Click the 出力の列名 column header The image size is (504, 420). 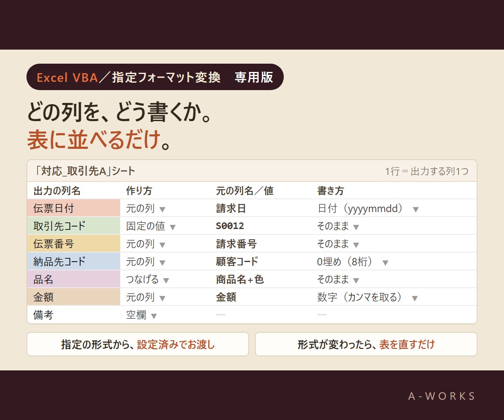(57, 191)
